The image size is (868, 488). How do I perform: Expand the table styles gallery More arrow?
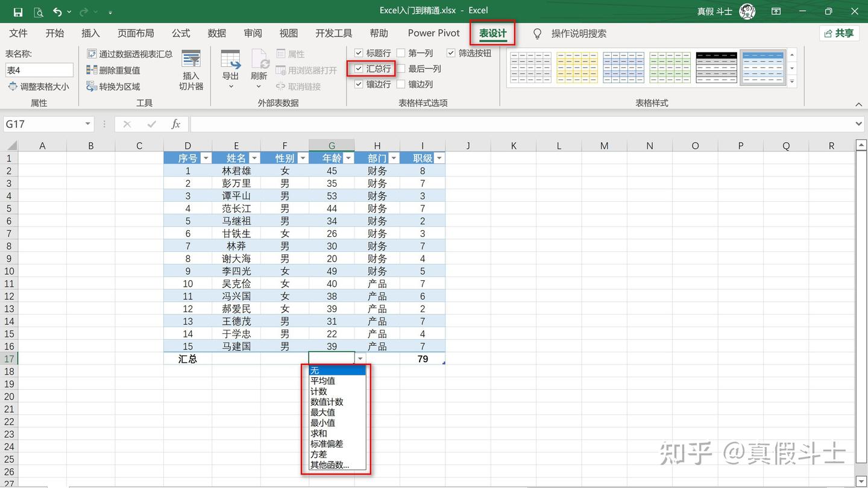[792, 81]
